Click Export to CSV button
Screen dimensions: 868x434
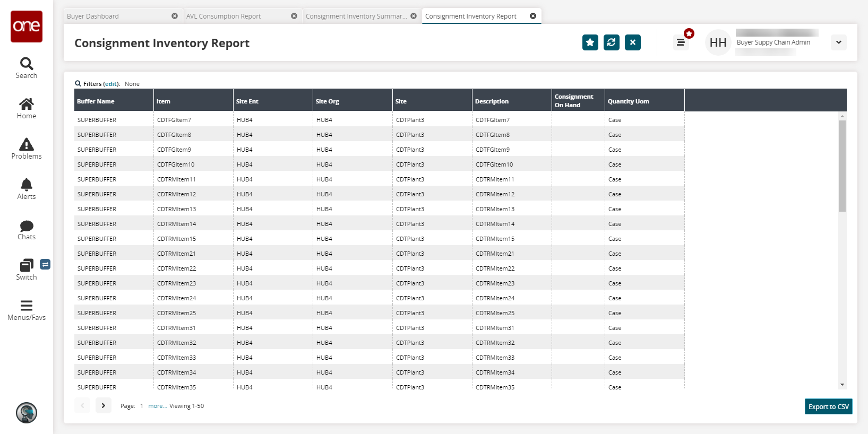828,406
